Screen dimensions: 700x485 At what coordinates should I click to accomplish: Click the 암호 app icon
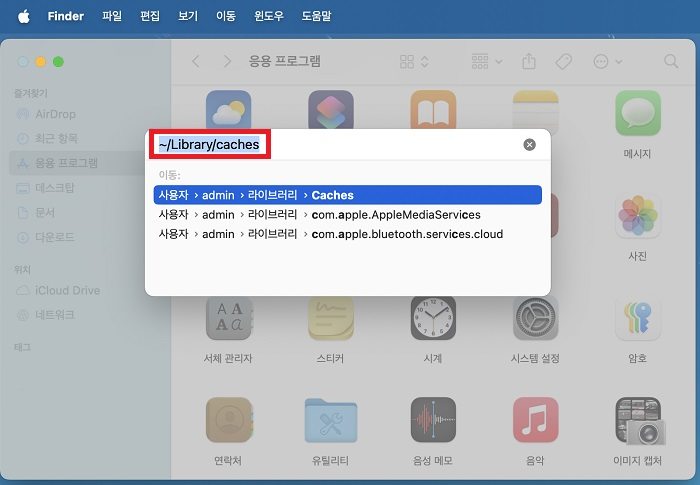tap(638, 318)
